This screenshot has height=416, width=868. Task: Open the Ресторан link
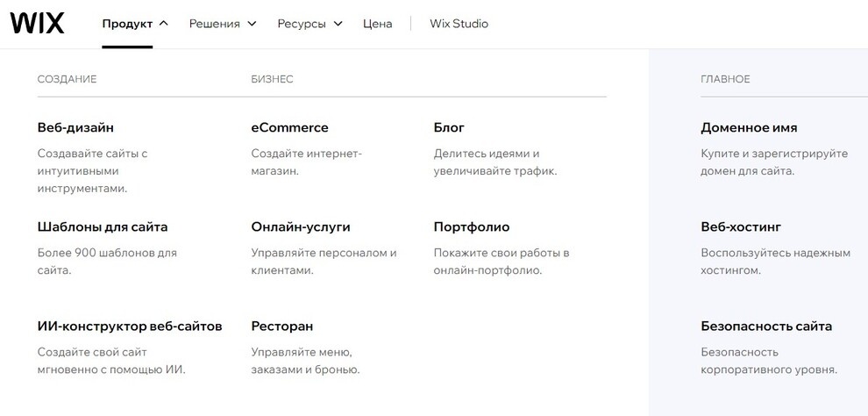coord(281,326)
